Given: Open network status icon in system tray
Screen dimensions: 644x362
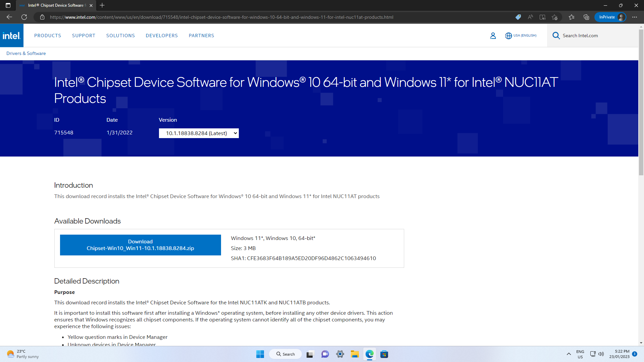Looking at the screenshot, I should (x=593, y=354).
